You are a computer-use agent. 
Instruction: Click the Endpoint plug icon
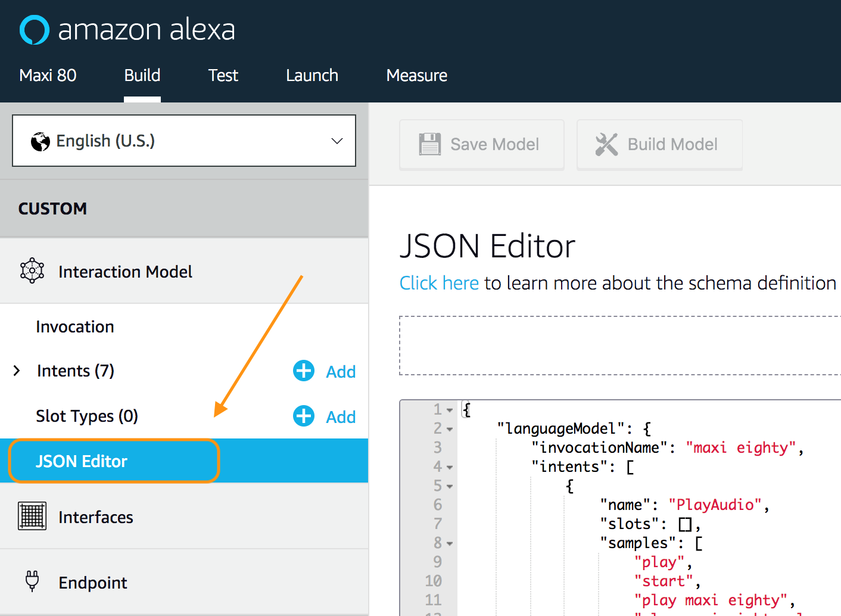(x=32, y=581)
